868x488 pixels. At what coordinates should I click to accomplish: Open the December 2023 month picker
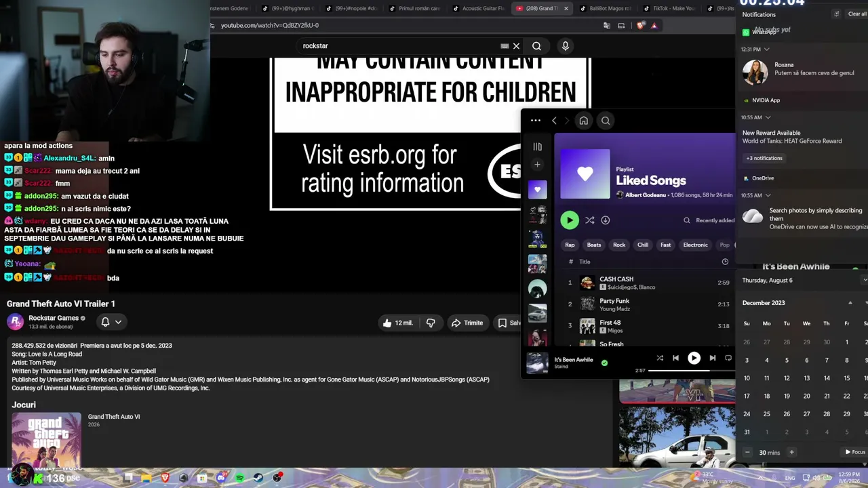(x=764, y=303)
